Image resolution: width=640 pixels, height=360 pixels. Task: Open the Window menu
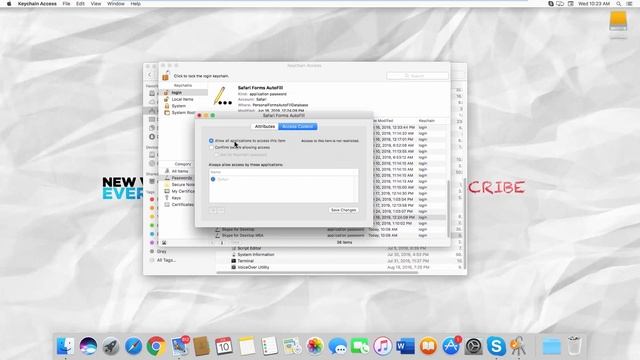116,4
